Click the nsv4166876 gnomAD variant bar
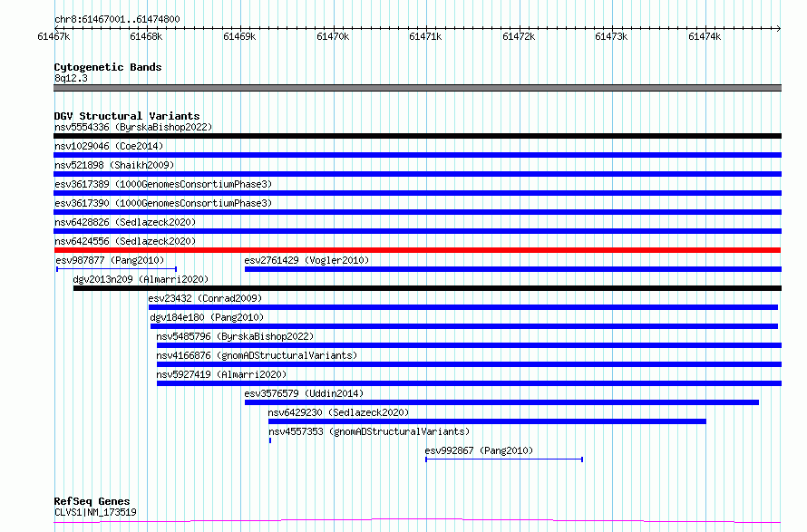Screen dimensions: 807x532 click(469, 364)
